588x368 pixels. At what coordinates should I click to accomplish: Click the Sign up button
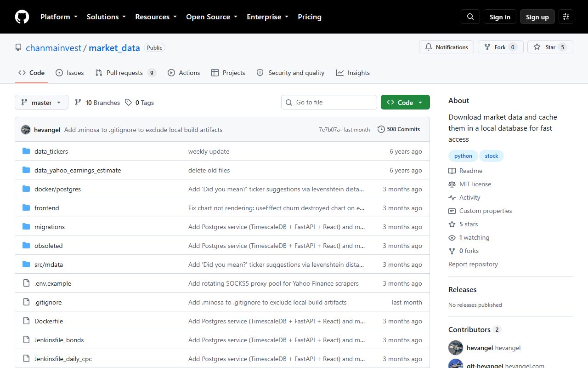537,17
